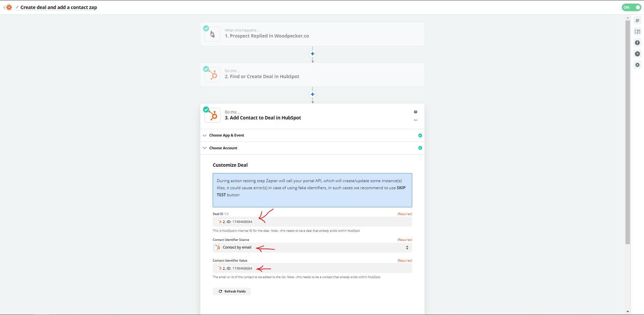Expand Choose App & Event section
The image size is (644, 315).
point(312,136)
